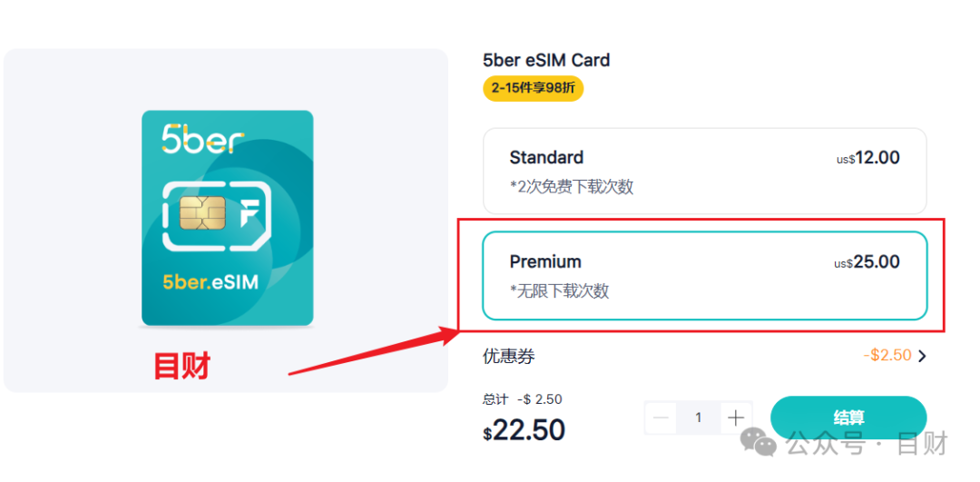980x482 pixels.
Task: Click the quantity number field
Action: 699,418
